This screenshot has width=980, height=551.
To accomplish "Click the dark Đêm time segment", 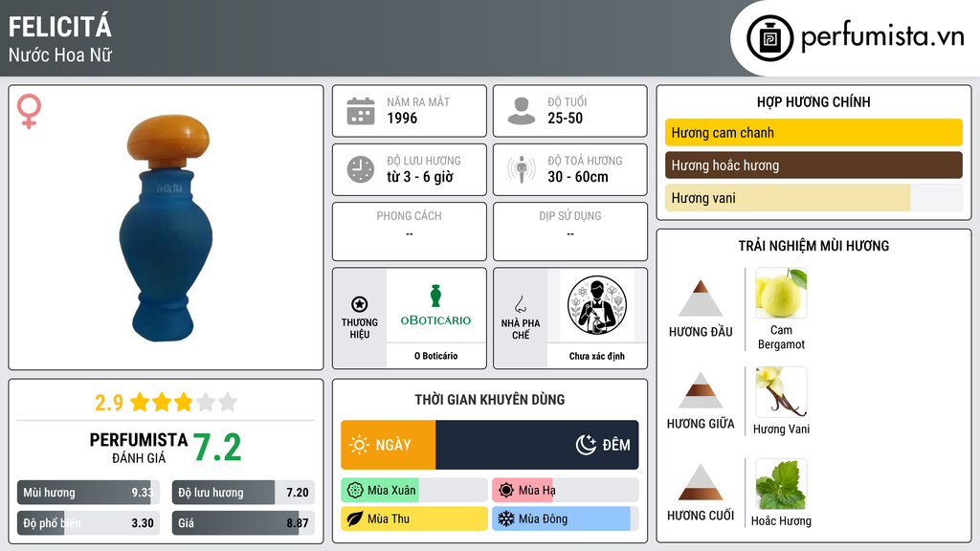I will (x=537, y=445).
